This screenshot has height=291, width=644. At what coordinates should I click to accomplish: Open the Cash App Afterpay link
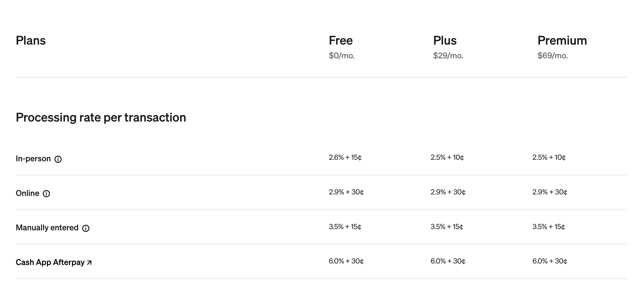point(50,262)
